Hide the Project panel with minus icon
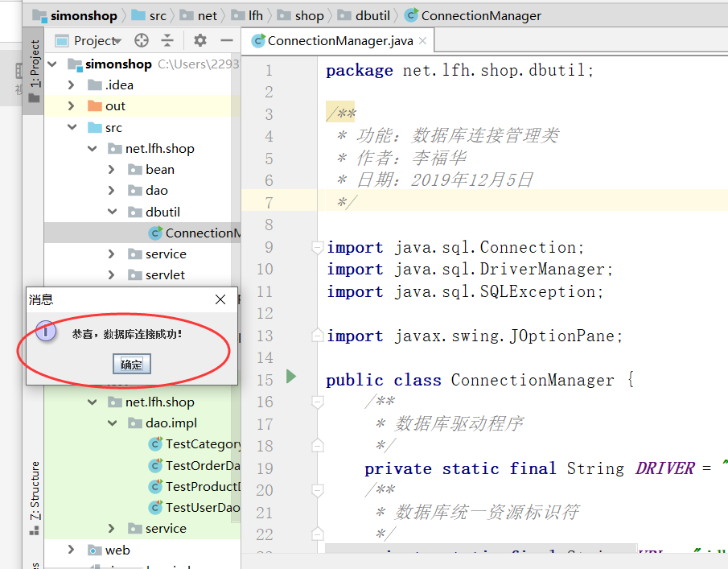This screenshot has height=569, width=728. 227,41
